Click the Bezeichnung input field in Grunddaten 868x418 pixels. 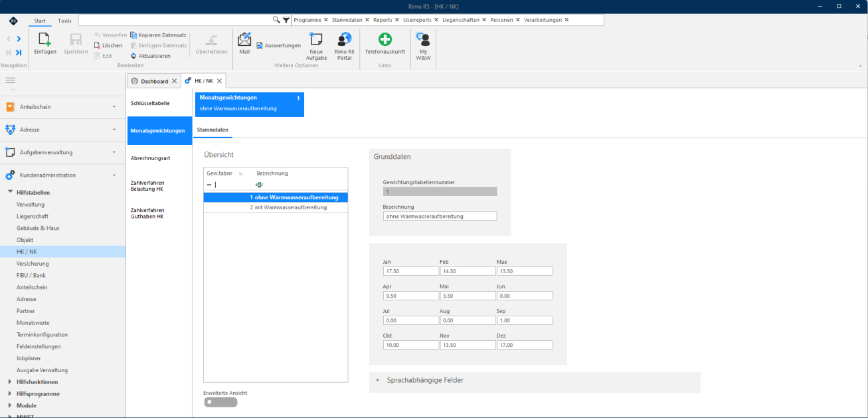(440, 216)
